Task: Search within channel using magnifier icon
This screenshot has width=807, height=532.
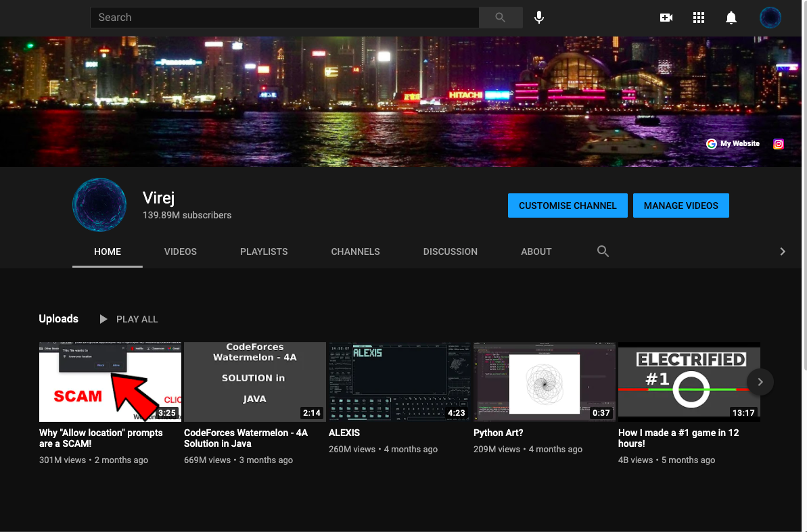Action: [x=603, y=251]
